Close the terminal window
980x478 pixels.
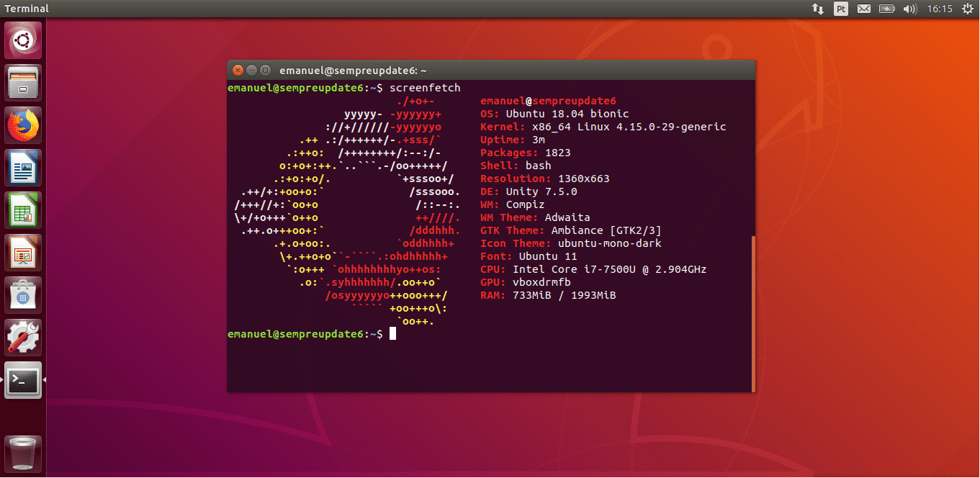[x=238, y=71]
